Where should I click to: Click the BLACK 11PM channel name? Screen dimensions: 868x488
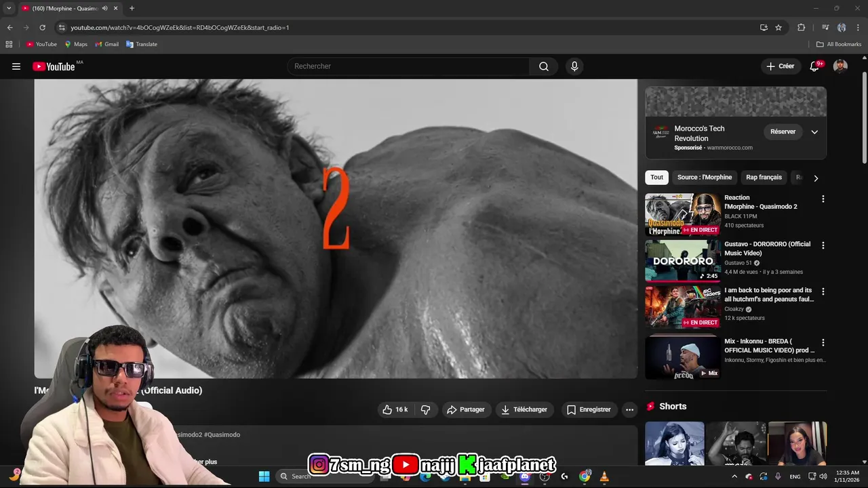[741, 216]
